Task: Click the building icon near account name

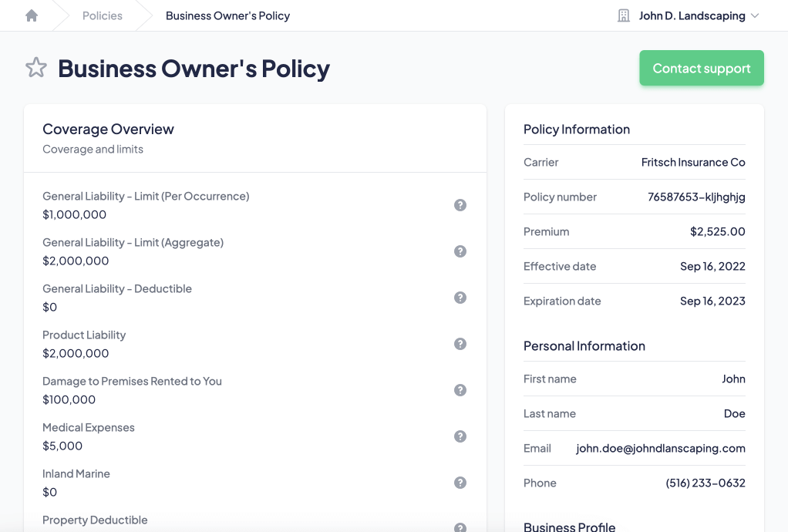Action: 624,15
